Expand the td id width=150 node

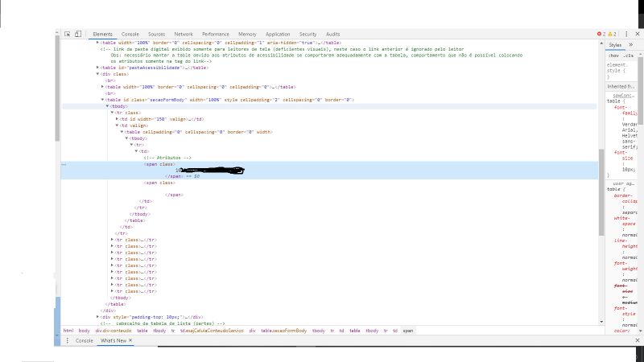(x=117, y=119)
